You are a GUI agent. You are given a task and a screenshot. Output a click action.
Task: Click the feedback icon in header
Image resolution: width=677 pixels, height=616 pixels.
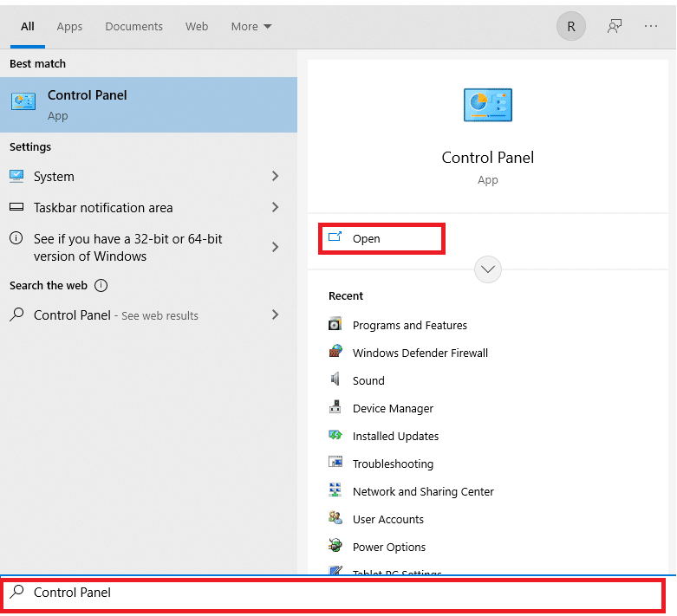pyautogui.click(x=615, y=26)
